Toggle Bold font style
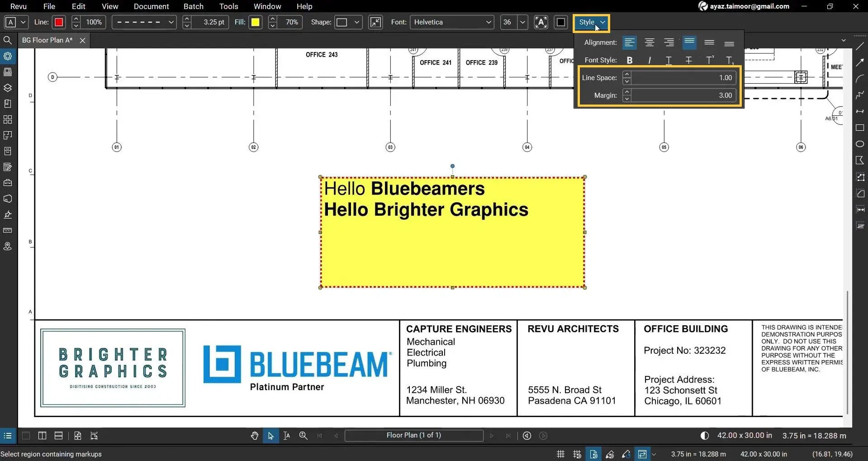This screenshot has height=461, width=868. click(630, 59)
